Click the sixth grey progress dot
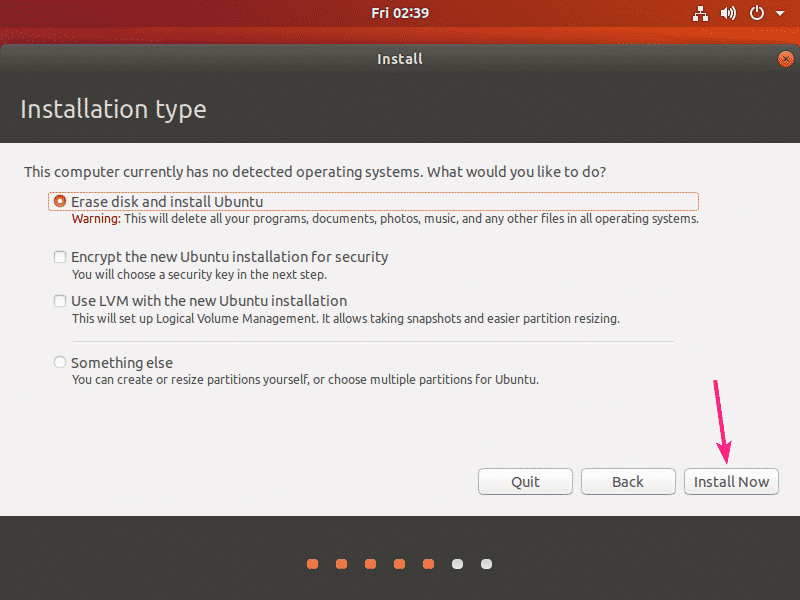The height and width of the screenshot is (600, 800). [x=457, y=564]
